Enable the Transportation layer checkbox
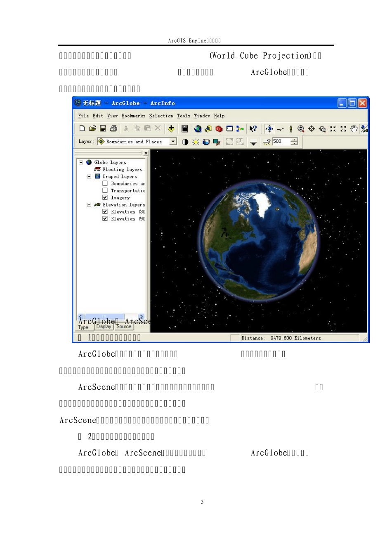 (x=105, y=190)
